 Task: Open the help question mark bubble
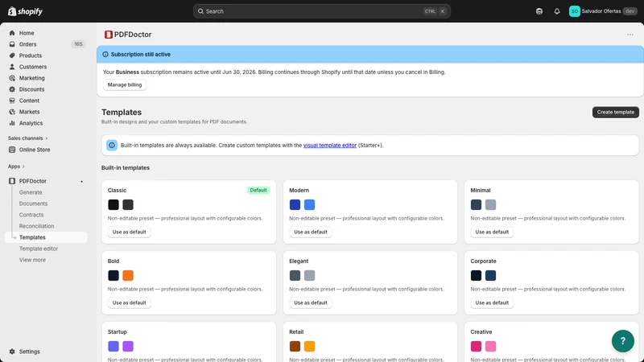pyautogui.click(x=622, y=340)
